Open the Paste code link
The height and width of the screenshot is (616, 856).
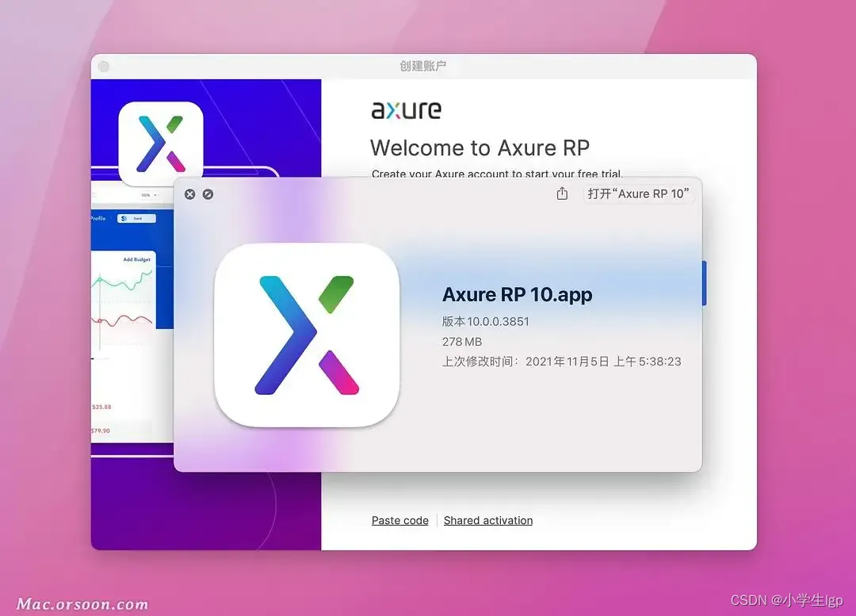tap(399, 520)
